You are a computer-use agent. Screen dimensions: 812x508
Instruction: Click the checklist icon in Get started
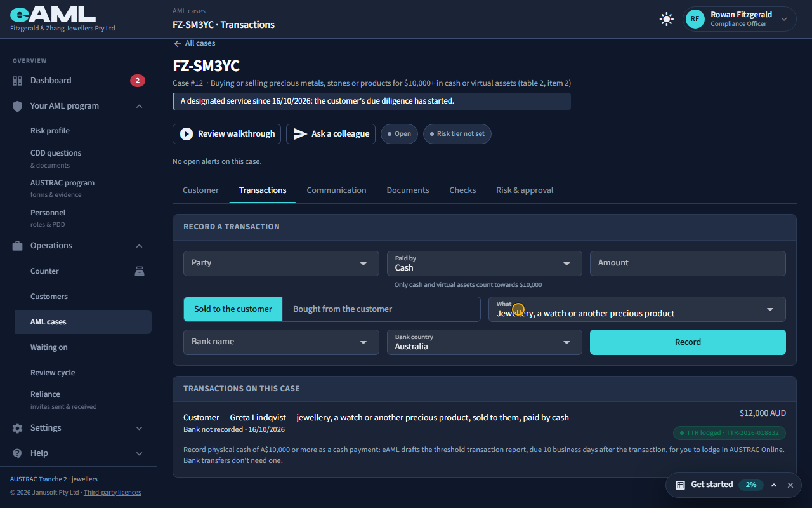tap(680, 485)
